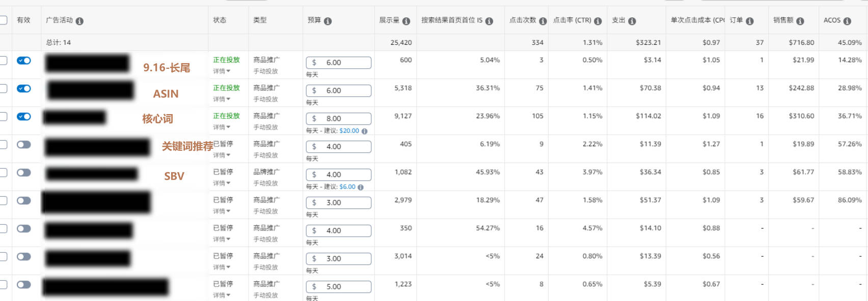Expand 详情 dropdown for 关键词推荐 row
868x301 pixels.
222,155
